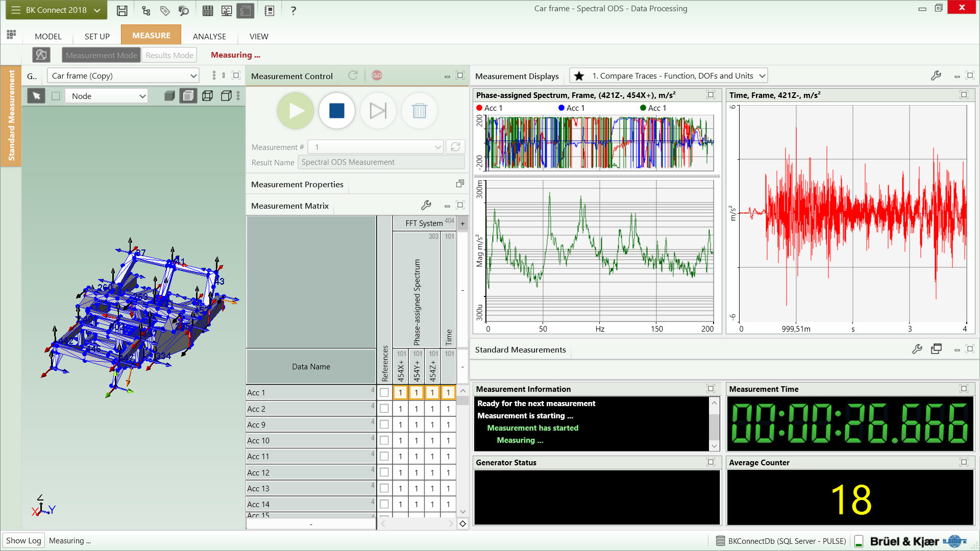This screenshot has width=980, height=551.
Task: Click the skip to next measurement icon
Action: 378,111
